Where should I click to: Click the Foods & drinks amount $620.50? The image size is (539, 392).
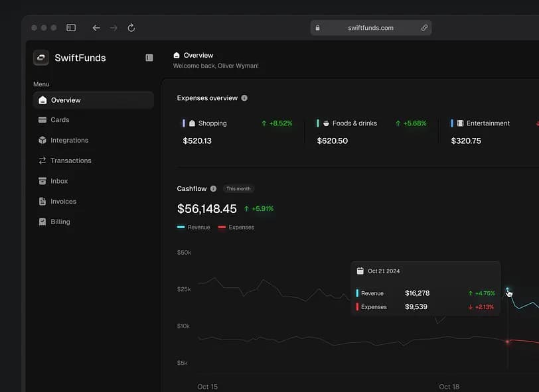pyautogui.click(x=333, y=141)
